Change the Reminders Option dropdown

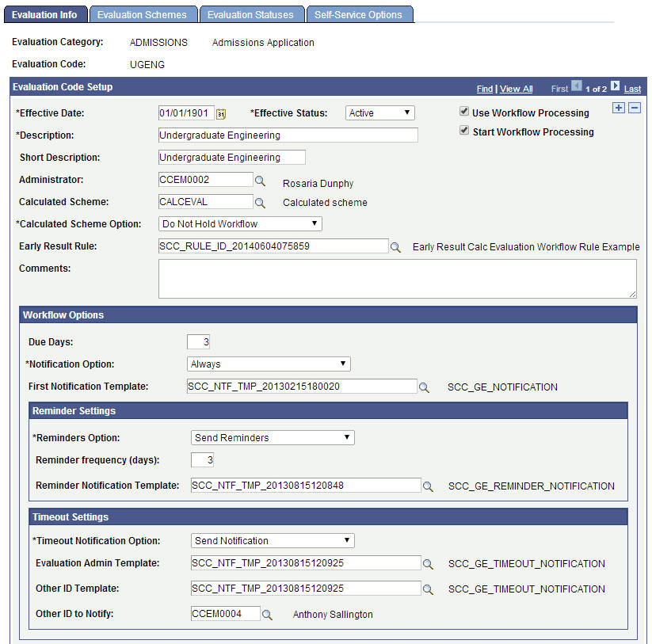coord(272,436)
